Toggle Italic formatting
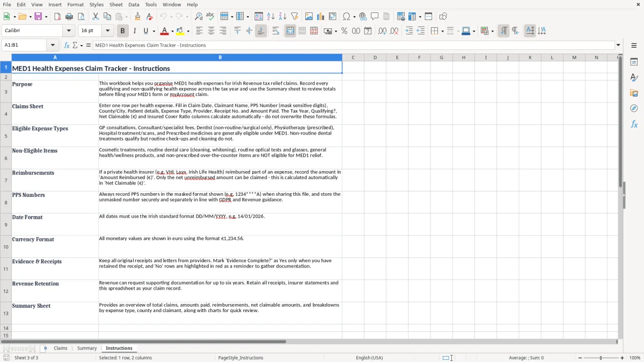This screenshot has height=362, width=644. (x=134, y=31)
